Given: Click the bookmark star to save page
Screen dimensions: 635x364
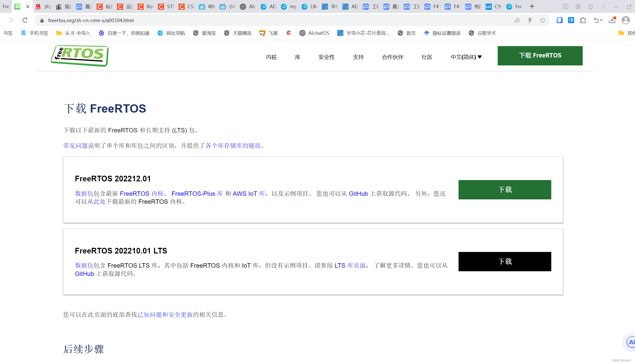Looking at the screenshot, I should pyautogui.click(x=543, y=20).
